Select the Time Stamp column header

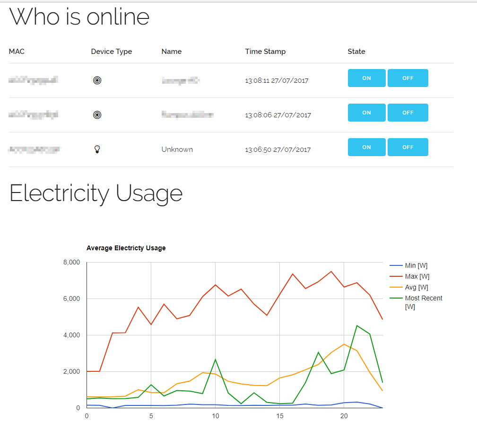coord(265,52)
